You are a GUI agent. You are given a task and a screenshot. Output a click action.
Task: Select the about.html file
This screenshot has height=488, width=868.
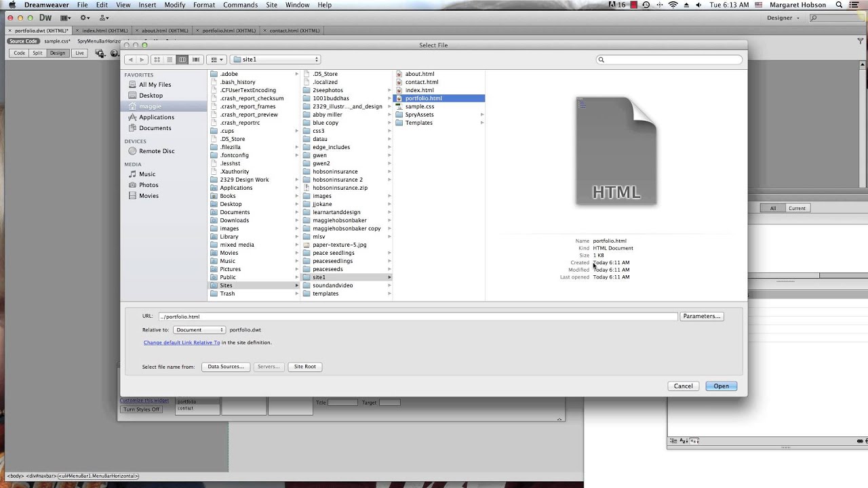coord(419,74)
